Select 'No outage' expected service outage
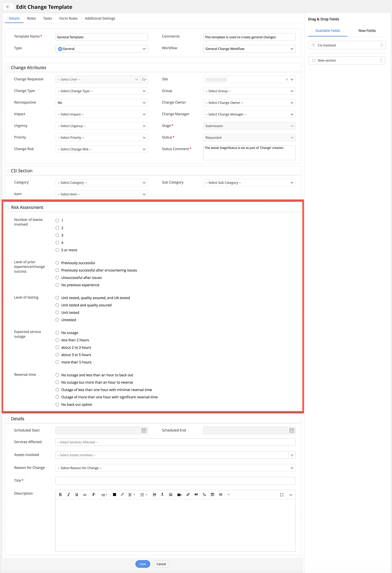Image resolution: width=392 pixels, height=573 pixels. [57, 333]
